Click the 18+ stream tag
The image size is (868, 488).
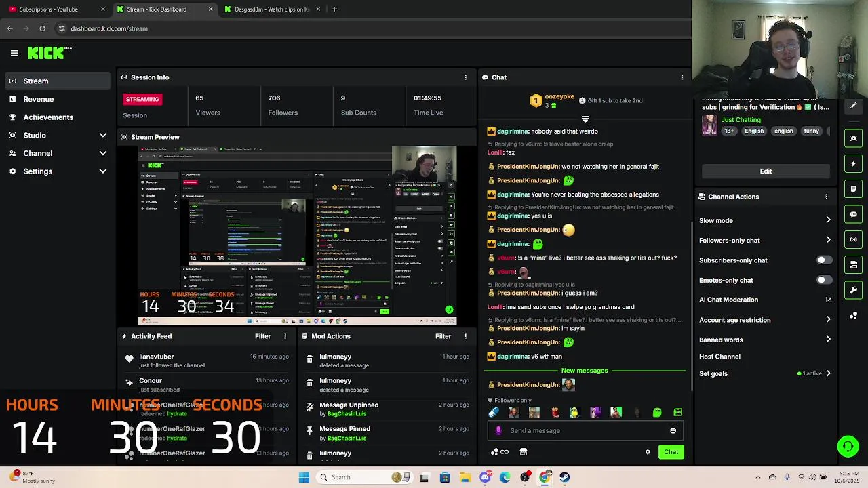pos(728,131)
